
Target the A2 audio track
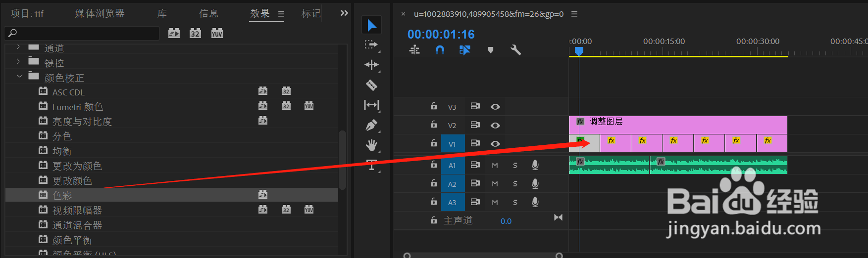453,184
